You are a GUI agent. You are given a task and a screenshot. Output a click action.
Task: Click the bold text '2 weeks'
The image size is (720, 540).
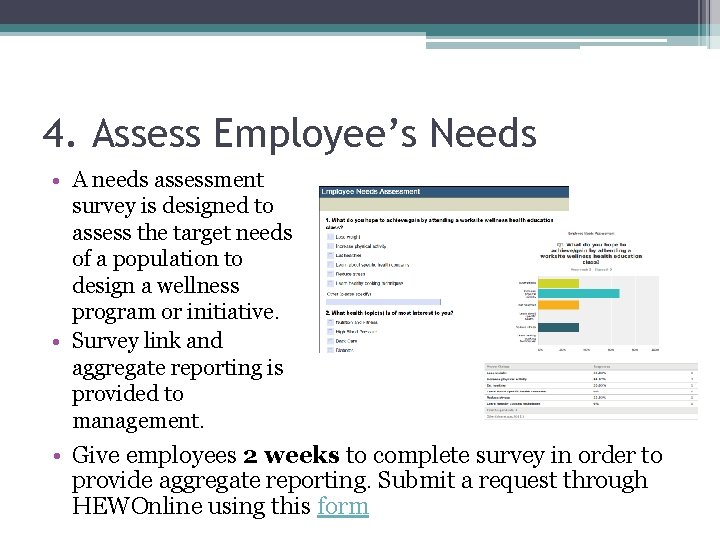(292, 456)
